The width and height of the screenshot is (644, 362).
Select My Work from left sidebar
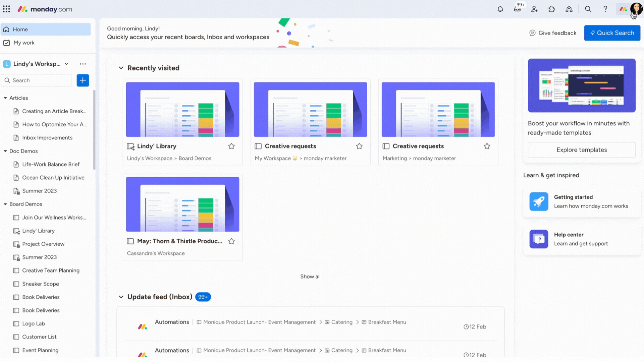tap(23, 43)
